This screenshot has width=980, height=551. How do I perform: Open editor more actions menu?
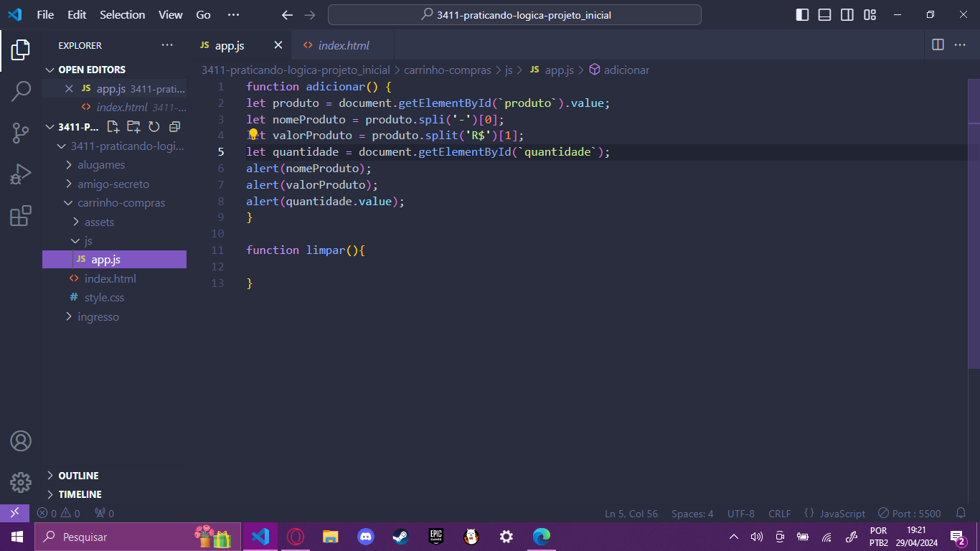click(960, 44)
